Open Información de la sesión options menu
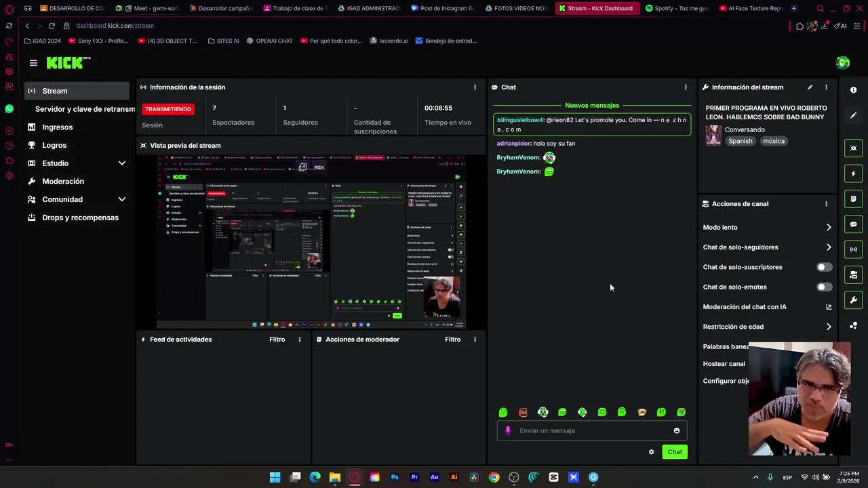Screen dimensions: 868x488 [x=475, y=87]
